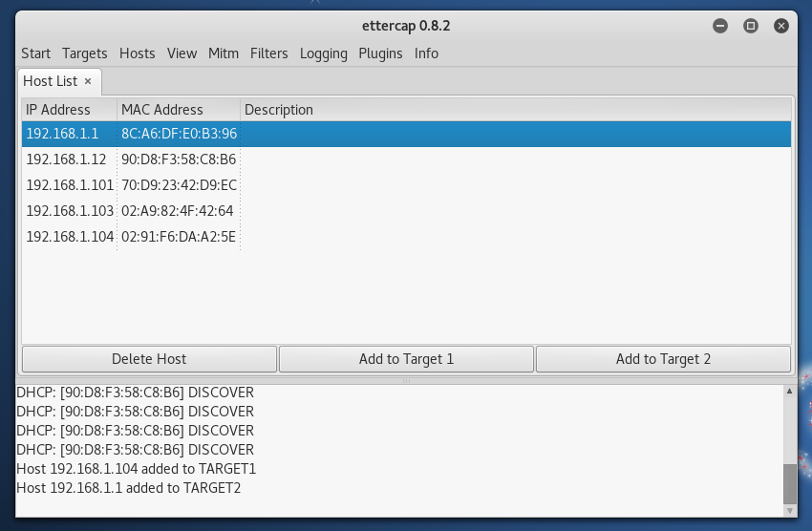Click MAC address 02:91:F6:DA:A2:5E
812x531 pixels.
(x=179, y=237)
